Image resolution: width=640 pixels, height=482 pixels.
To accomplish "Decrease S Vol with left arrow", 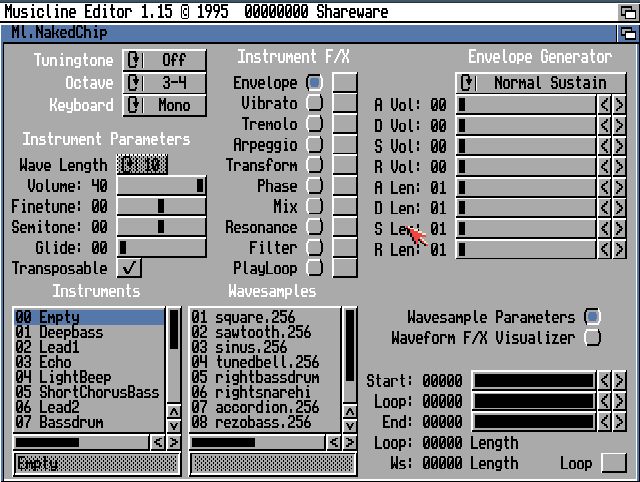I will point(604,146).
